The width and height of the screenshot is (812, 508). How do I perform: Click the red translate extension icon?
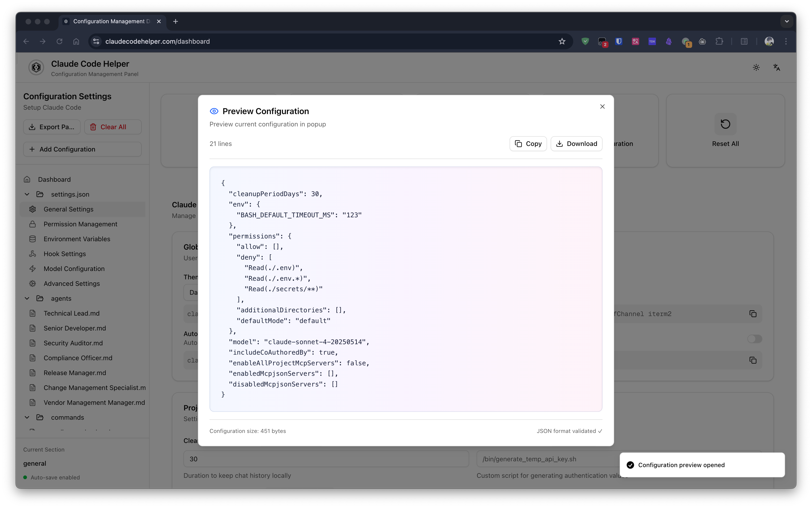[635, 41]
